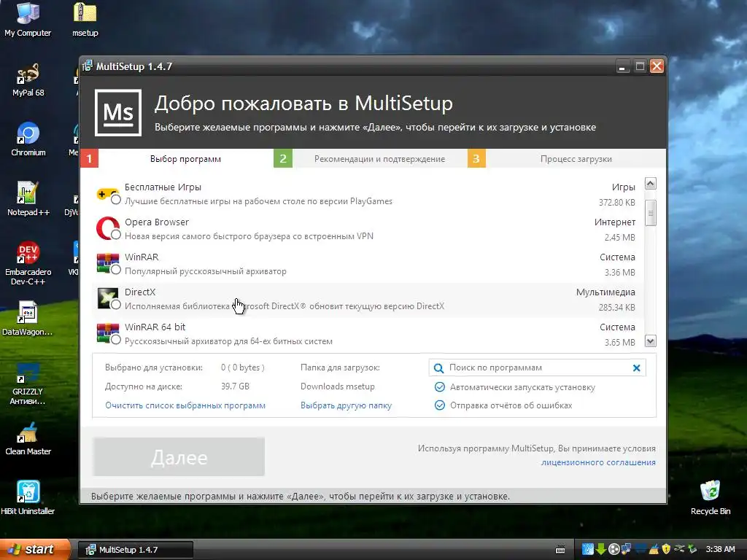The image size is (747, 560).
Task: Click the Мультимедиа category label
Action: [605, 292]
